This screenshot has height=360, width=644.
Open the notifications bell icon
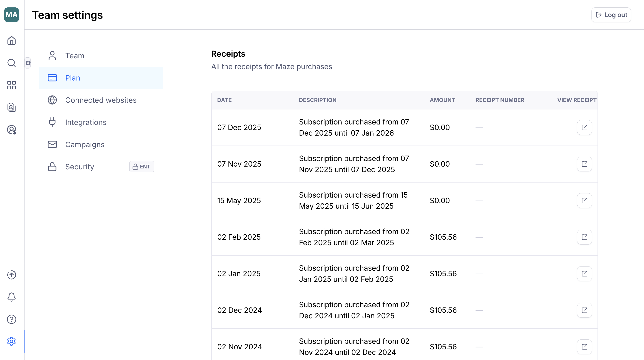click(x=12, y=297)
